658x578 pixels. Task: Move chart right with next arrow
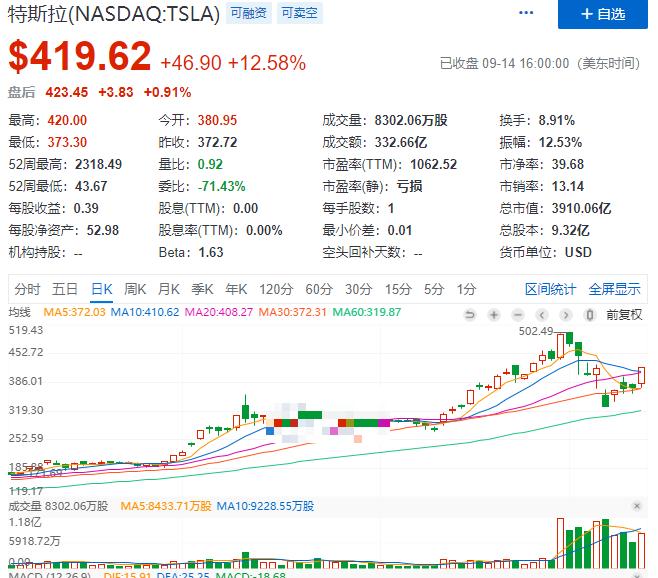click(x=566, y=314)
